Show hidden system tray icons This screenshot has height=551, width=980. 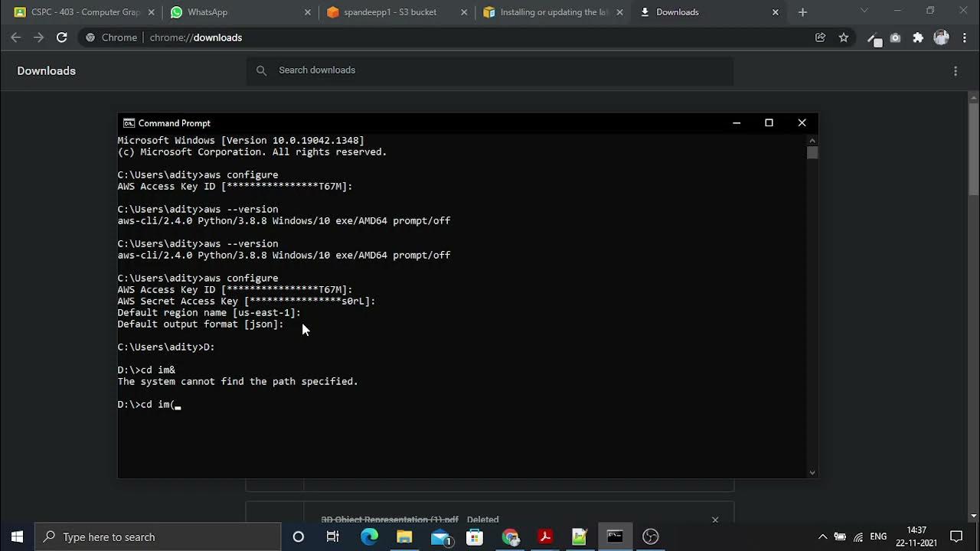pos(822,536)
